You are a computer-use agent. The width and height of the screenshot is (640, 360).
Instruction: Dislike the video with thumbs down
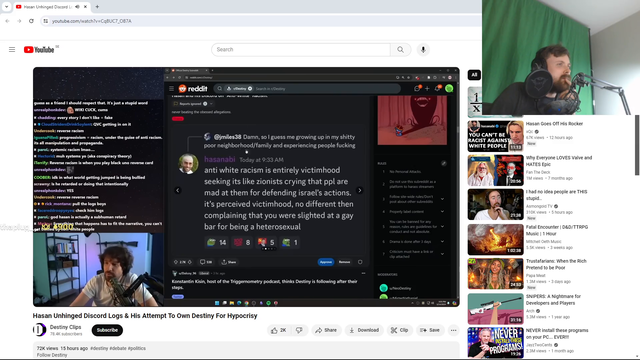tap(299, 330)
